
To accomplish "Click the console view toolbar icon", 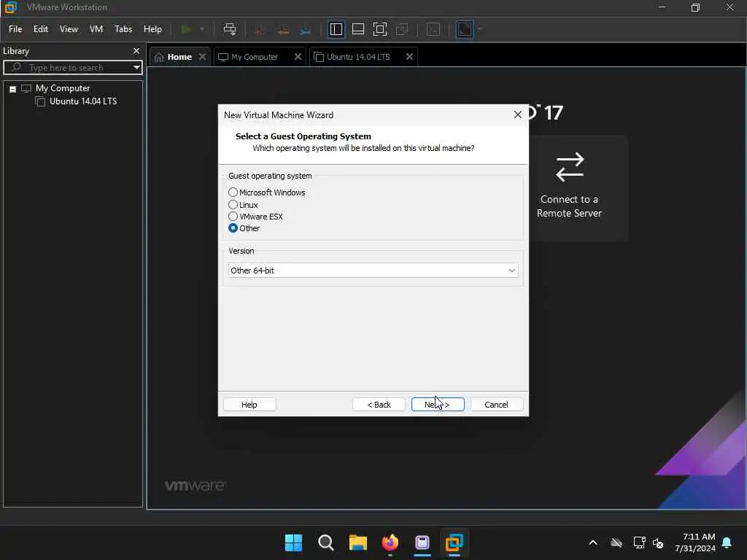I will pyautogui.click(x=433, y=29).
